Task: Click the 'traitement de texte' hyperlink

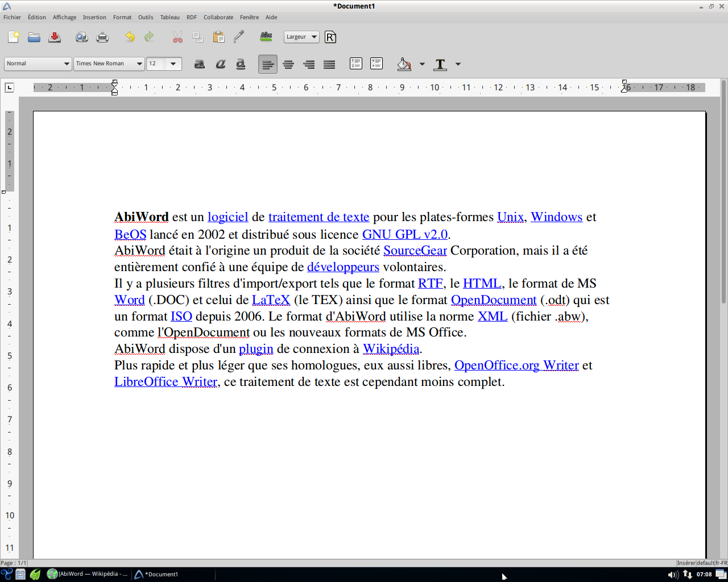Action: click(318, 217)
